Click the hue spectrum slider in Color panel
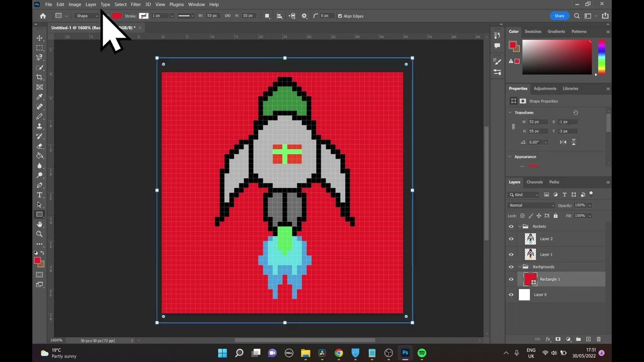The height and width of the screenshot is (362, 644). (601, 57)
